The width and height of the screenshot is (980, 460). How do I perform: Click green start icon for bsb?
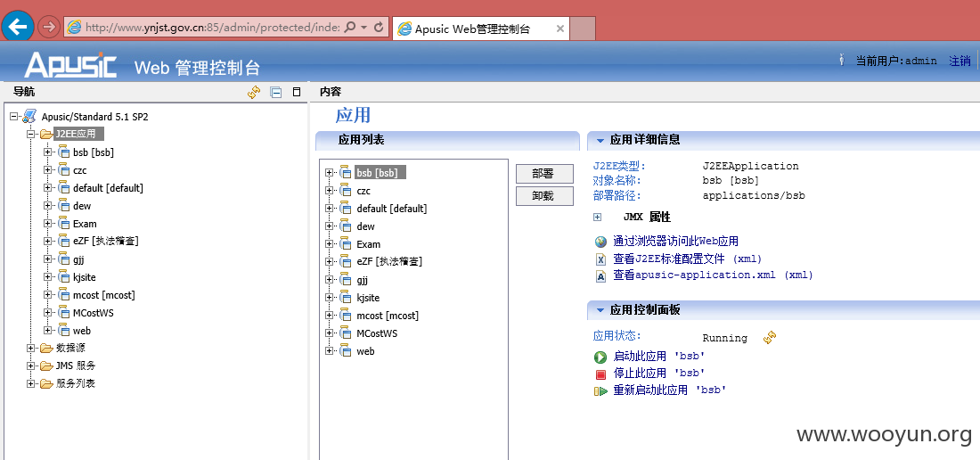pyautogui.click(x=600, y=357)
